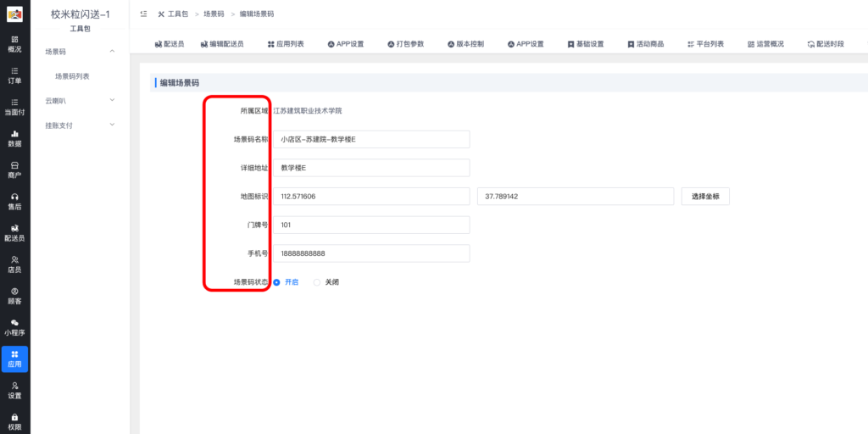This screenshot has width=868, height=434.
Task: Open first APP设置 tab
Action: point(346,44)
